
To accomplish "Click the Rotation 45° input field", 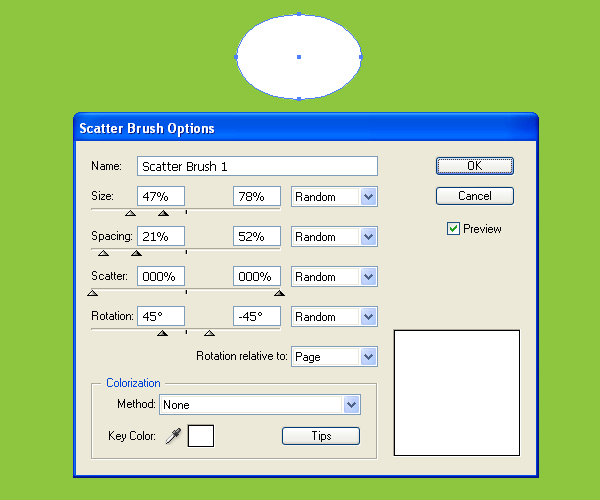I will (x=161, y=316).
